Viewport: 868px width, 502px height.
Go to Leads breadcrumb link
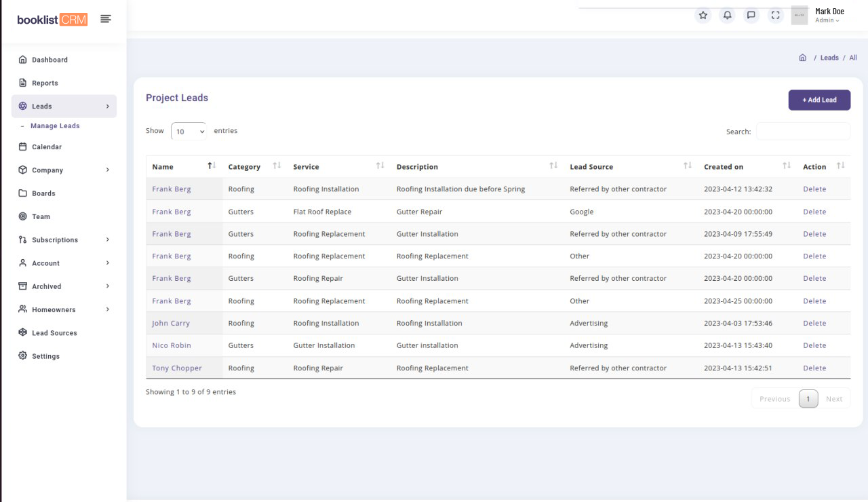[829, 58]
